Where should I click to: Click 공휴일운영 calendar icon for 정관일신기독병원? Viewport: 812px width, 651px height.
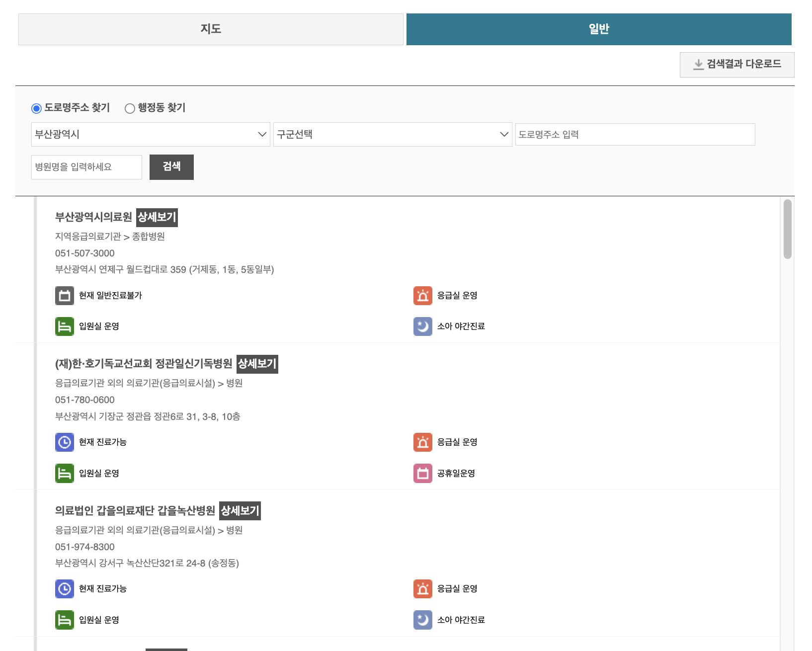(x=423, y=474)
